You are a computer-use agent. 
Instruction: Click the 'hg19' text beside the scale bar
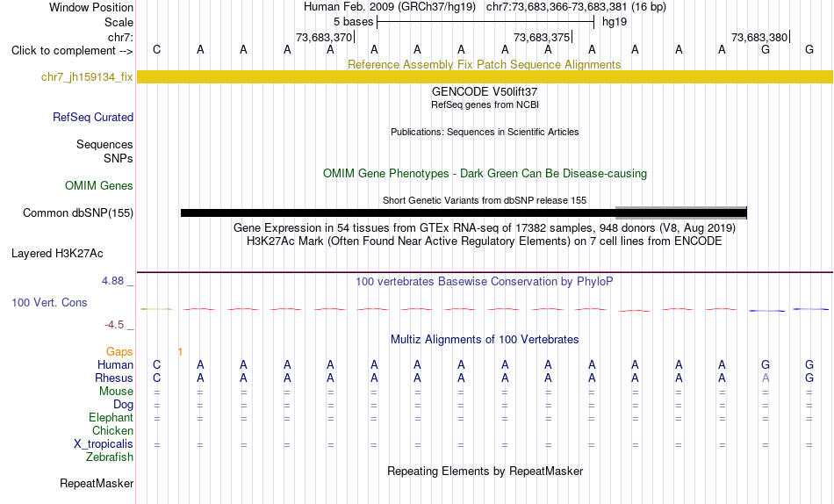[615, 22]
